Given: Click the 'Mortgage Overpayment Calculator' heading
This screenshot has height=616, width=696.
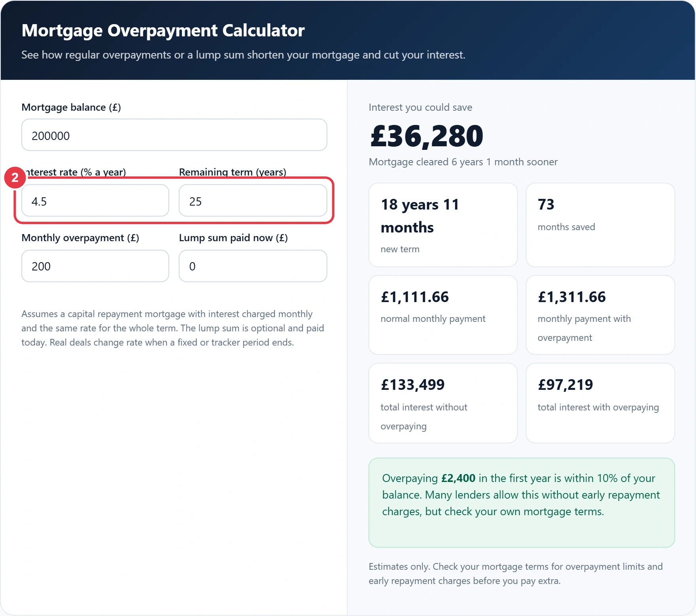Looking at the screenshot, I should coord(163,30).
